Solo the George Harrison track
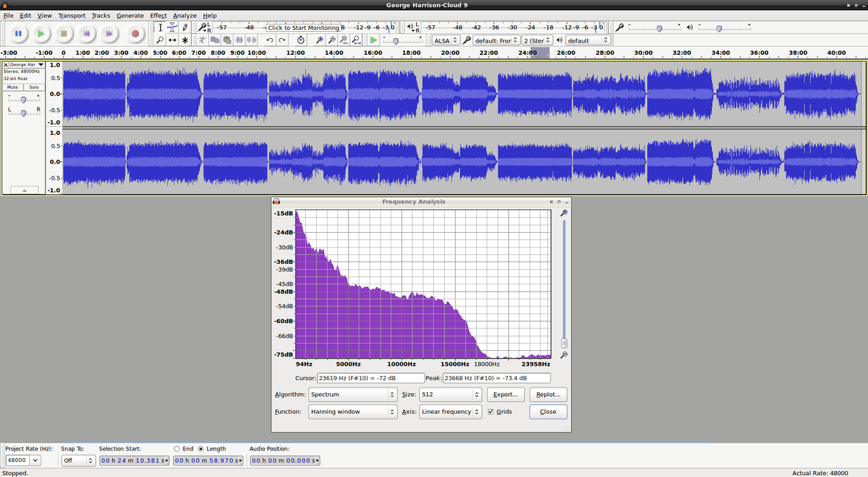Viewport: 868px width, 477px height. click(34, 87)
